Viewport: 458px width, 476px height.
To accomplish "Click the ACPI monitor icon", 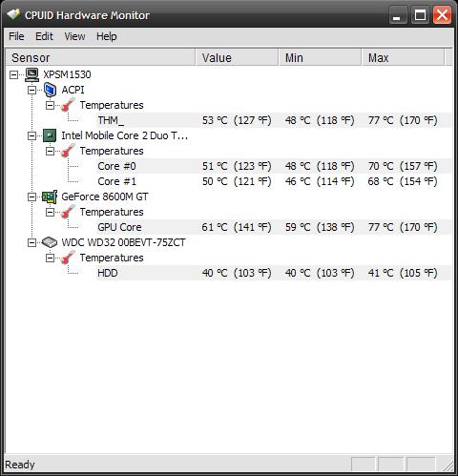I will pyautogui.click(x=50, y=90).
